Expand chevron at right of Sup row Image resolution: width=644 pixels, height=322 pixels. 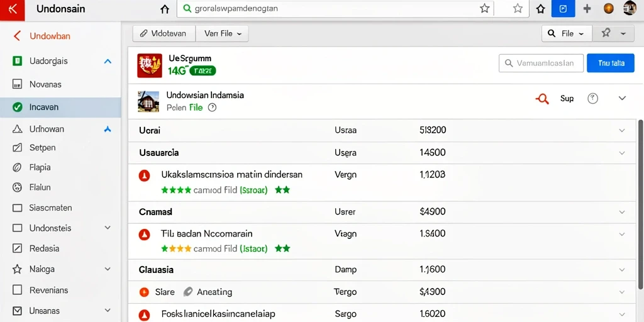point(622,98)
